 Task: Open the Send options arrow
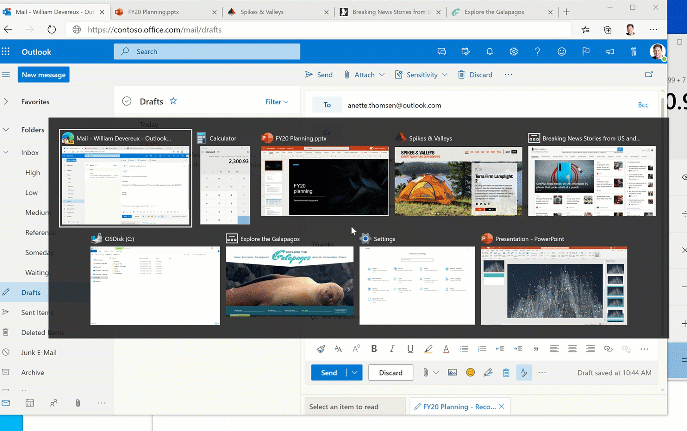point(354,372)
